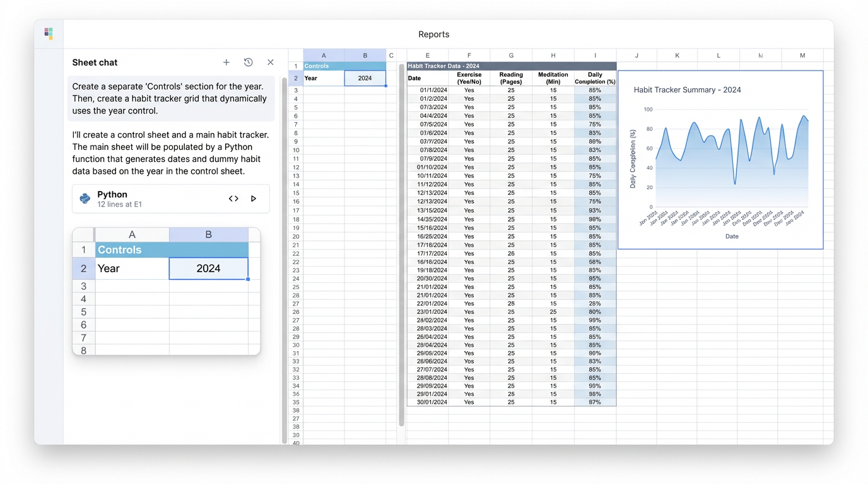
Task: Select the 'Controls' header cell in main grid
Action: point(344,66)
